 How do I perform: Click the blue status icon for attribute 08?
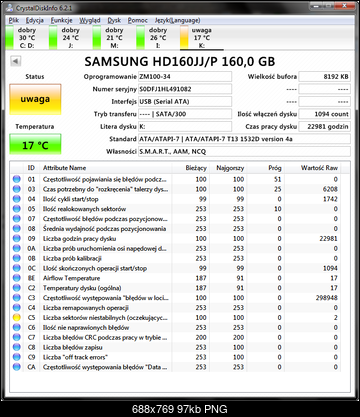16,229
